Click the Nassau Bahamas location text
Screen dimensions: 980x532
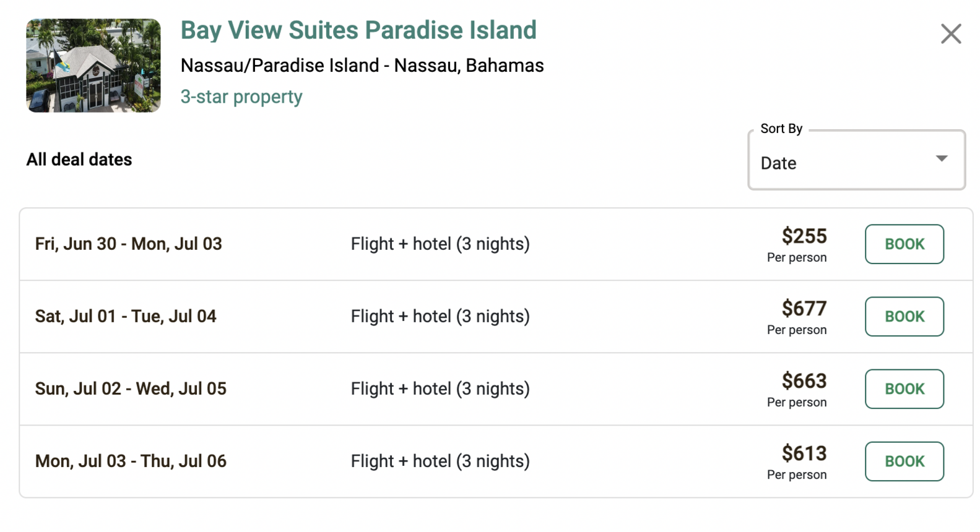click(362, 65)
